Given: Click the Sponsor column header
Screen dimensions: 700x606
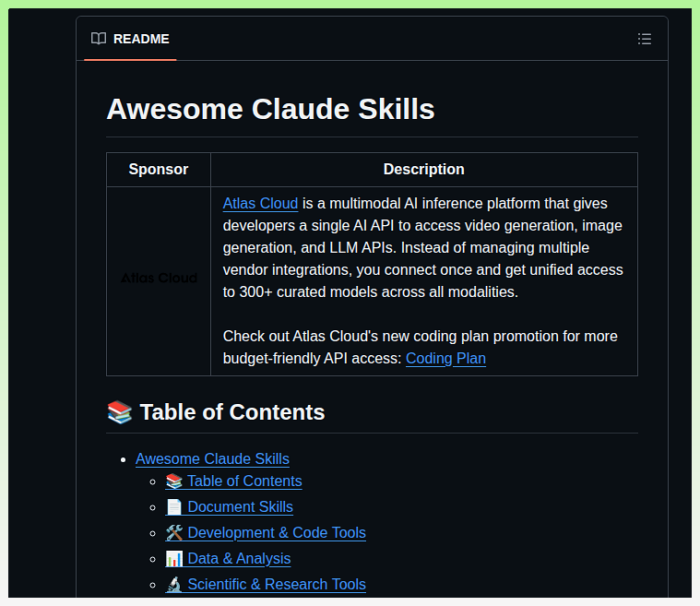Looking at the screenshot, I should click(159, 170).
